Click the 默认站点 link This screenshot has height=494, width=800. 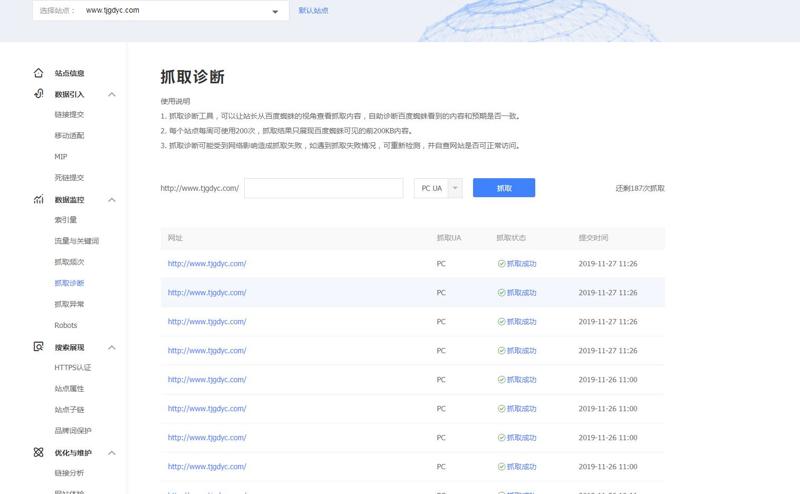(313, 10)
